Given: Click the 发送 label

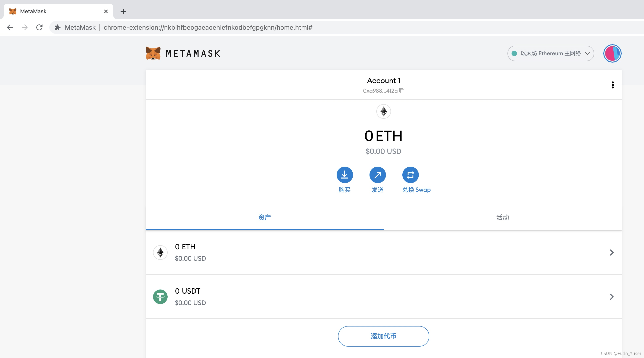Looking at the screenshot, I should tap(377, 190).
